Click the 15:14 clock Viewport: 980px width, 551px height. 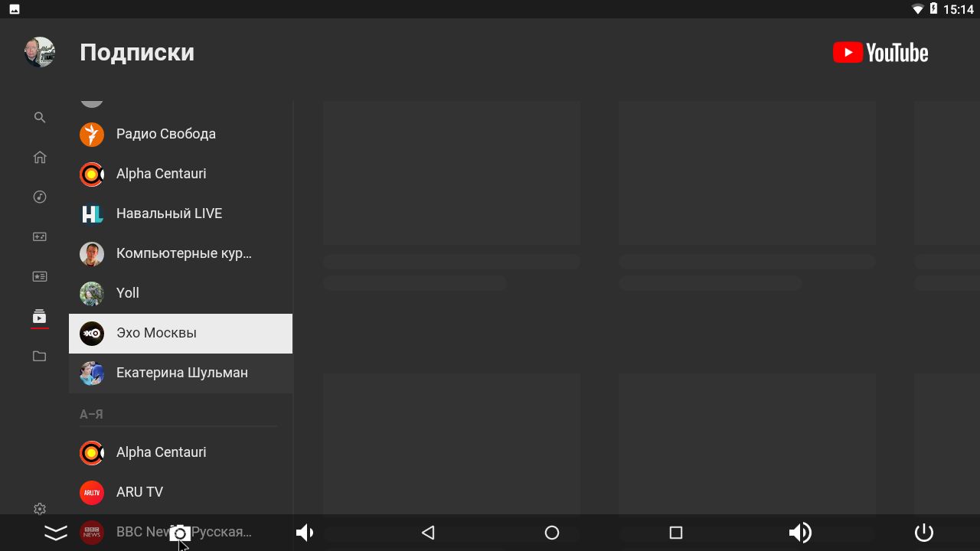(x=959, y=9)
